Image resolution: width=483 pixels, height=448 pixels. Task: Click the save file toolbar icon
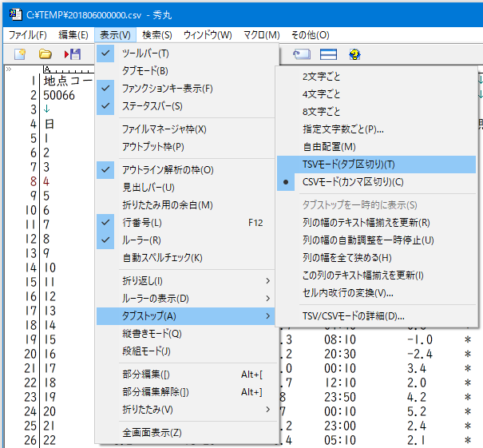coord(73,54)
